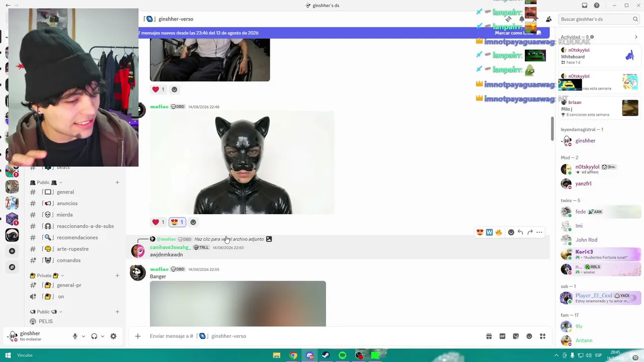Click the gift icon in message bar

click(x=489, y=336)
